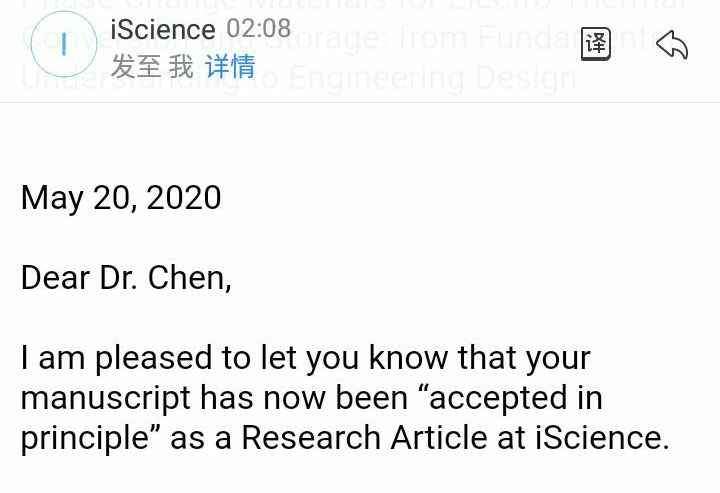Viewport: 720px width, 493px height.
Task: Tap the phrase "accepted in" in body
Action: [x=515, y=397]
